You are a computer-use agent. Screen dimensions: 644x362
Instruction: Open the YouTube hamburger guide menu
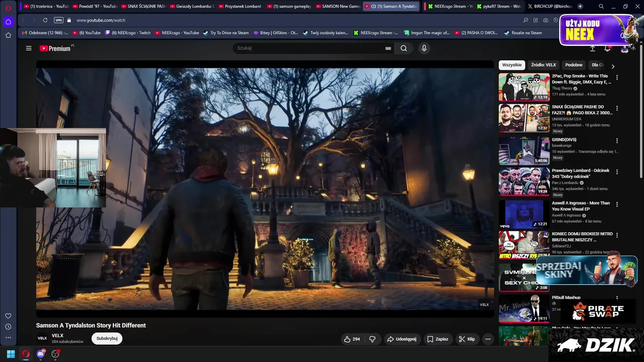pos(29,48)
